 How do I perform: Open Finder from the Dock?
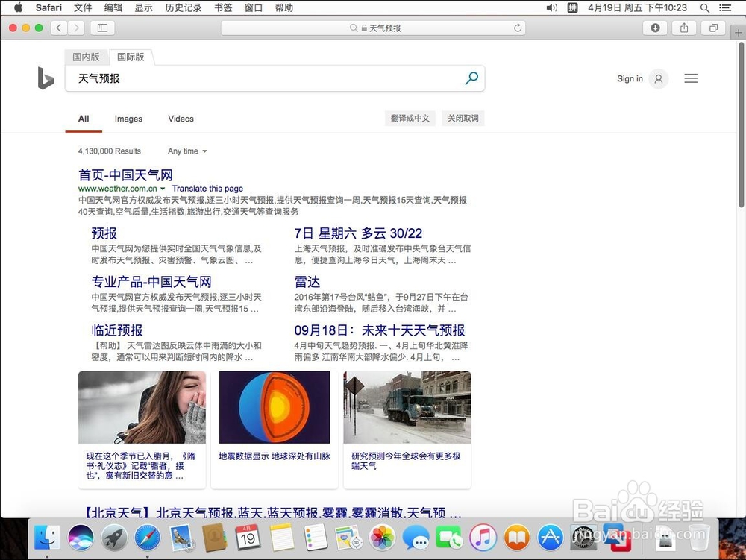(x=46, y=537)
